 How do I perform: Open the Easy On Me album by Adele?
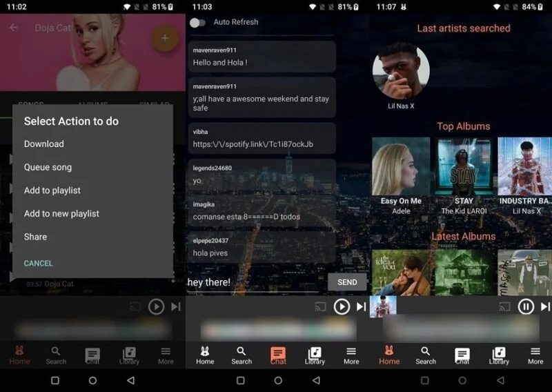(401, 176)
